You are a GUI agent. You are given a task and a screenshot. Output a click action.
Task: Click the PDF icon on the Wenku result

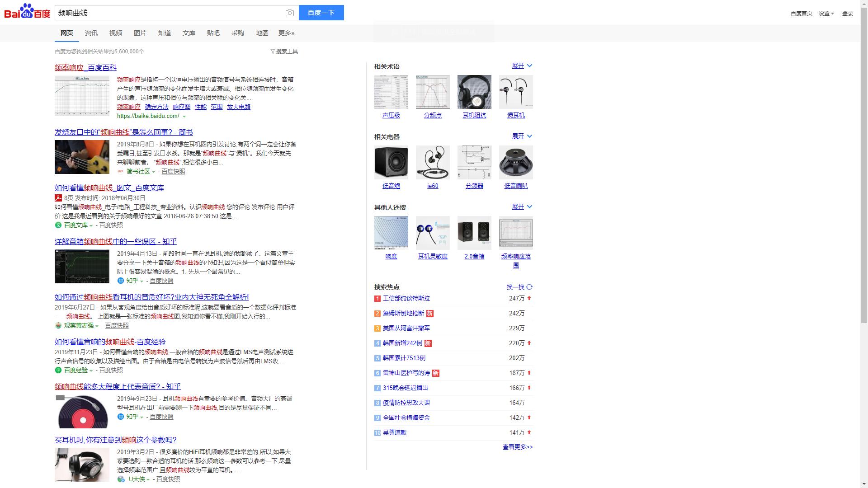click(58, 198)
